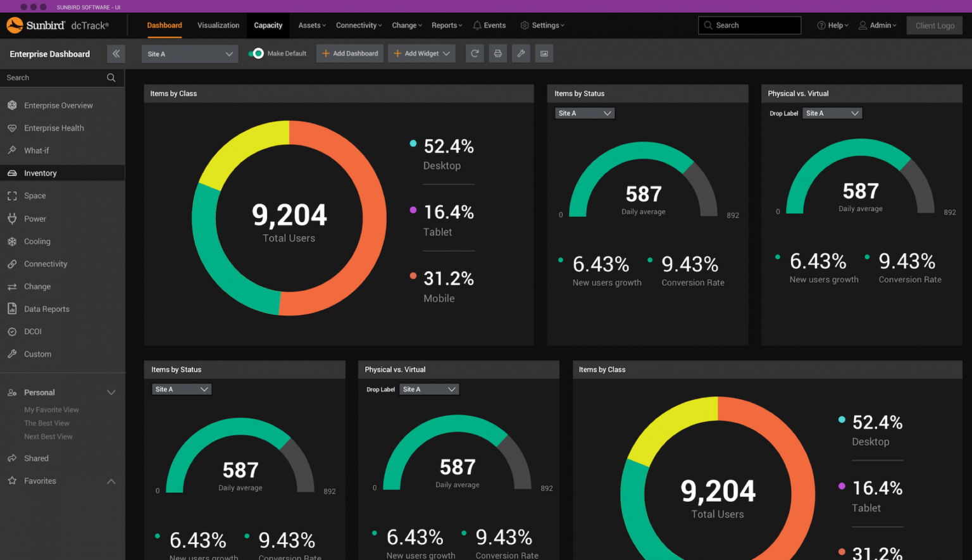Click the wrench icon in dashboard toolbar
Screen dimensions: 972x560
point(521,54)
